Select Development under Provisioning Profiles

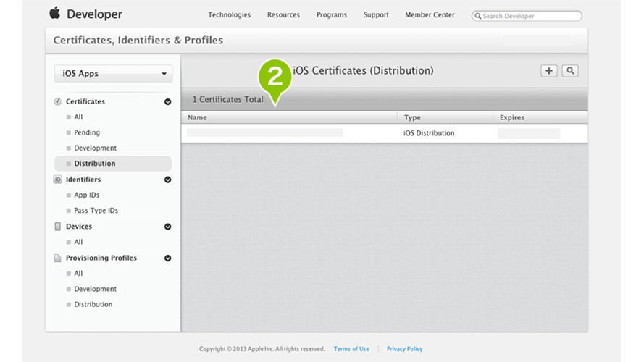pos(96,289)
